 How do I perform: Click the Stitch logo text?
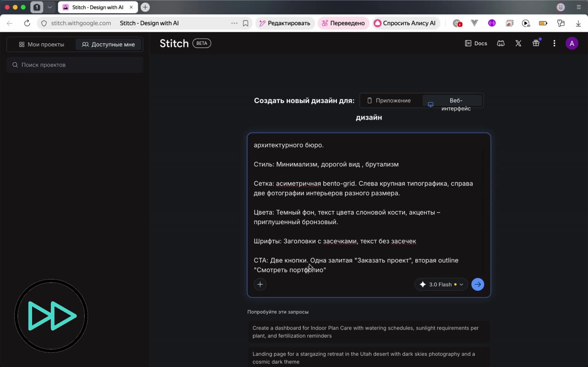(x=174, y=43)
